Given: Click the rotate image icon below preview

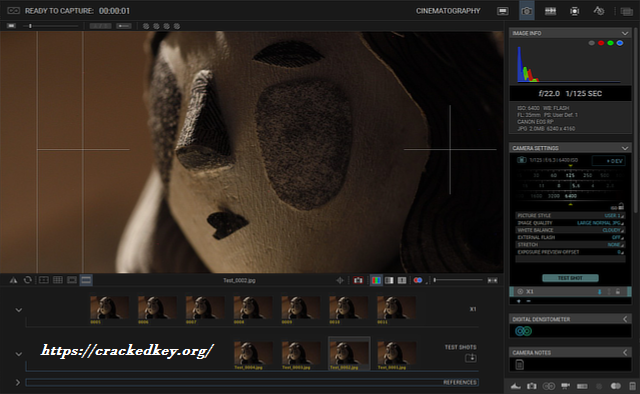Looking at the screenshot, I should coord(28,280).
